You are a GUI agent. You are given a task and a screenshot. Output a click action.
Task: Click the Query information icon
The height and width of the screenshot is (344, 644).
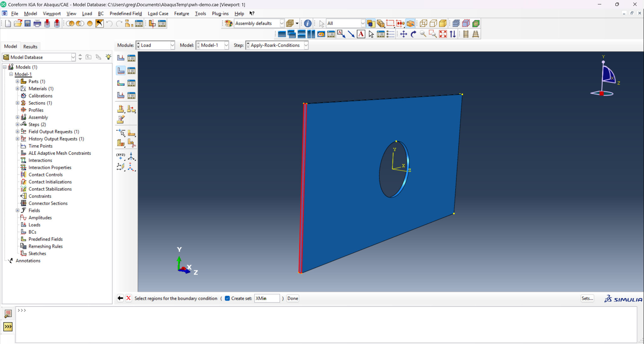click(x=308, y=24)
